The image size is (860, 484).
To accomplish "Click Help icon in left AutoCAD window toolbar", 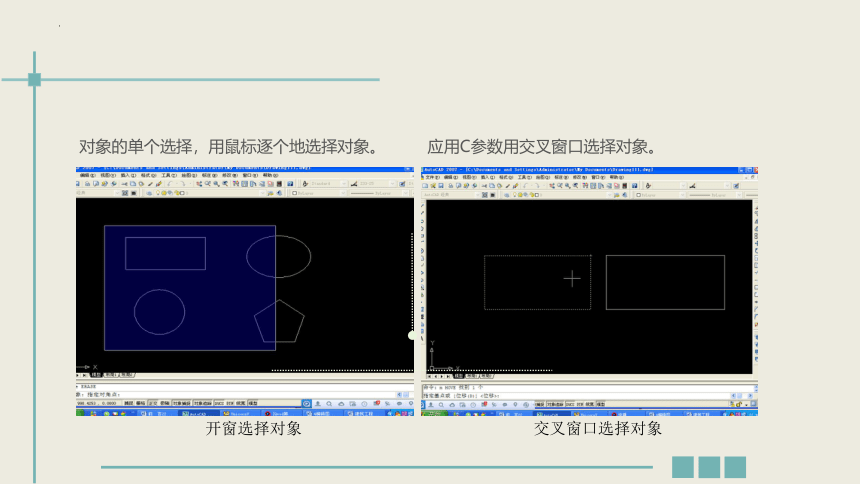I will (290, 184).
